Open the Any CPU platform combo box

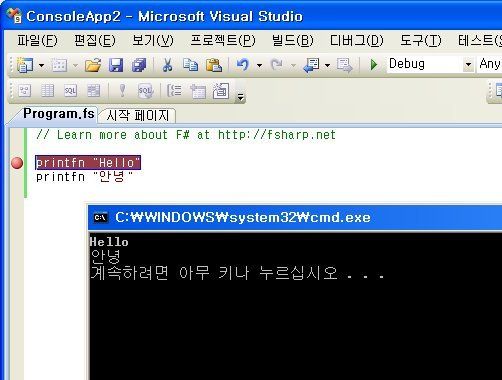coord(490,64)
